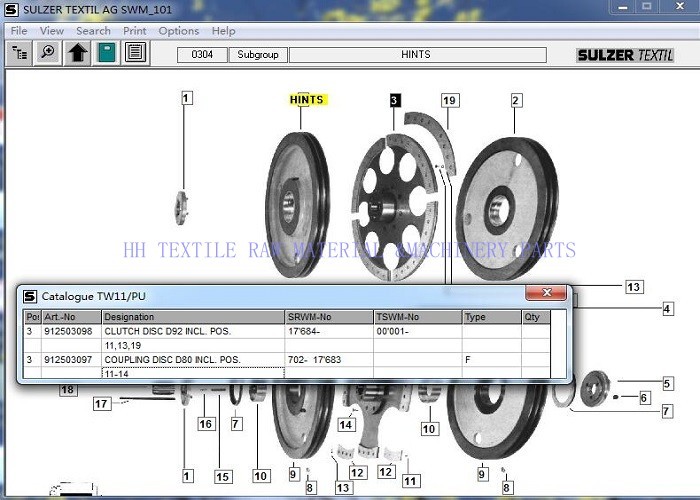The height and width of the screenshot is (500, 700).
Task: Select position label 5 on diagram
Action: coord(667,383)
